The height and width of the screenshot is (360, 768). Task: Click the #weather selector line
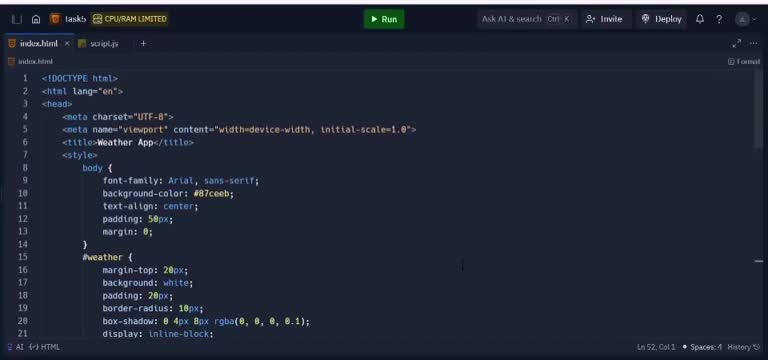[108, 257]
